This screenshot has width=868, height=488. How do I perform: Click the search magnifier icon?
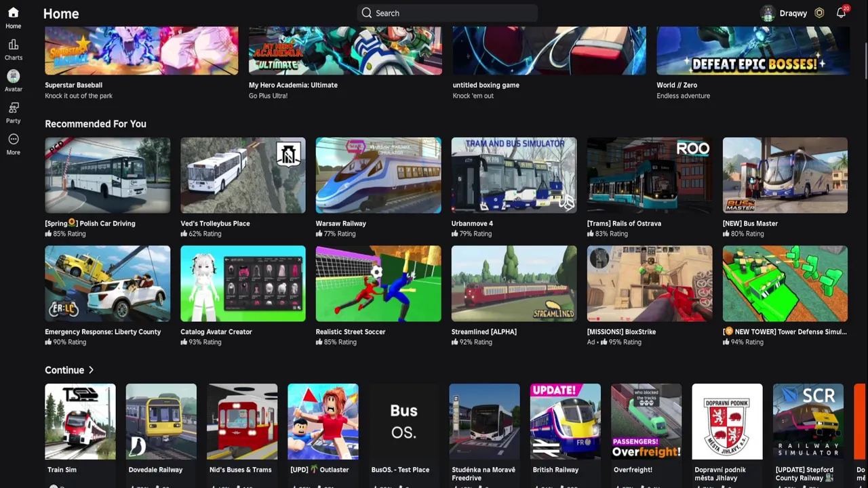tap(367, 13)
